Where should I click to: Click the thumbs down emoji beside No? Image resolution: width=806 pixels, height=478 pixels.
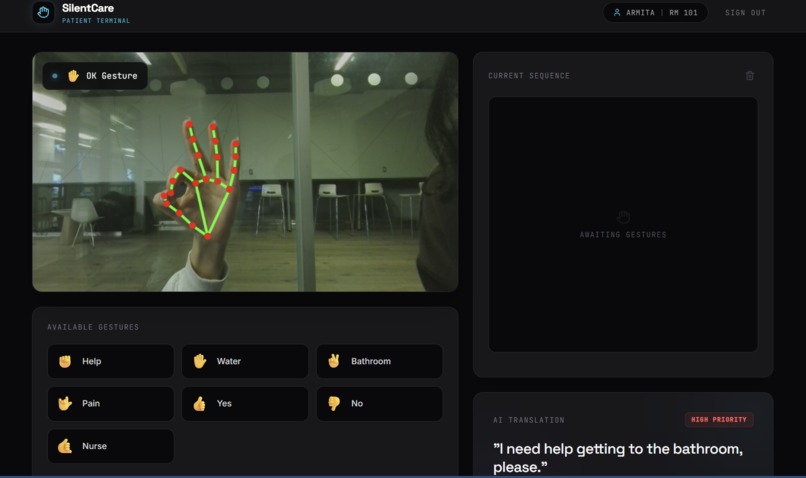coord(334,403)
